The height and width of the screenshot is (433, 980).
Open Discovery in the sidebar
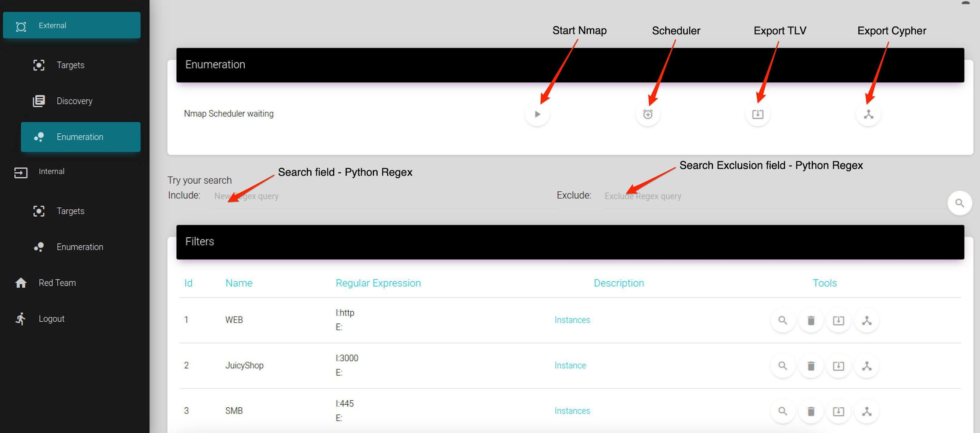coord(75,101)
